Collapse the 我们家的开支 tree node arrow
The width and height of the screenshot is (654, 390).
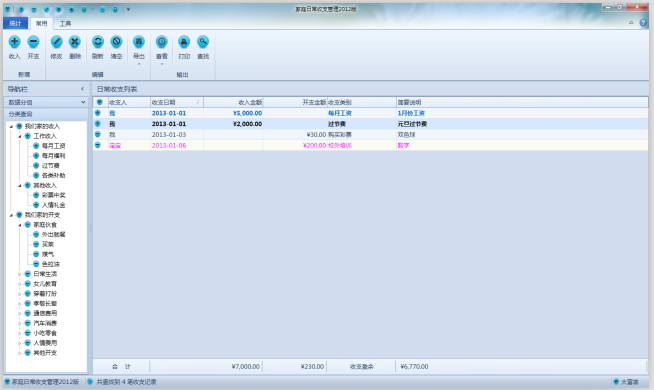(x=12, y=215)
